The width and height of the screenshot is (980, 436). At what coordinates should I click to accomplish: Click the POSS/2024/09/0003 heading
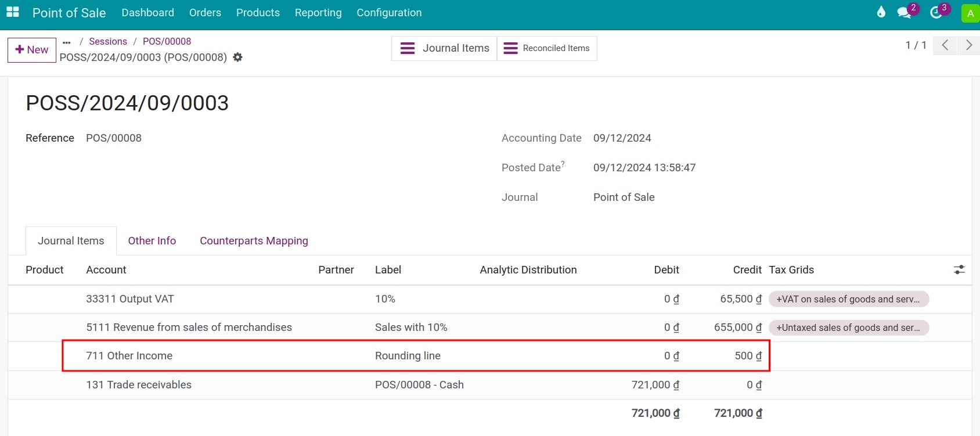127,103
